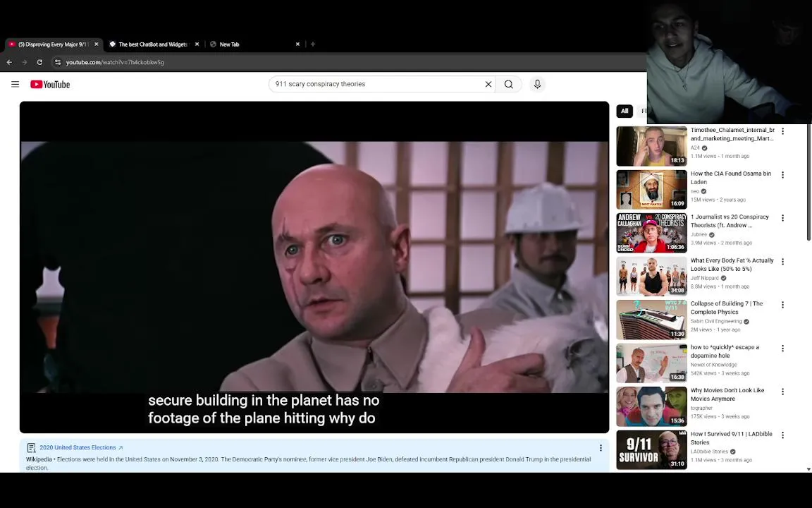Open options menu on the Wikipedia info panel
The width and height of the screenshot is (812, 508).
tap(601, 448)
